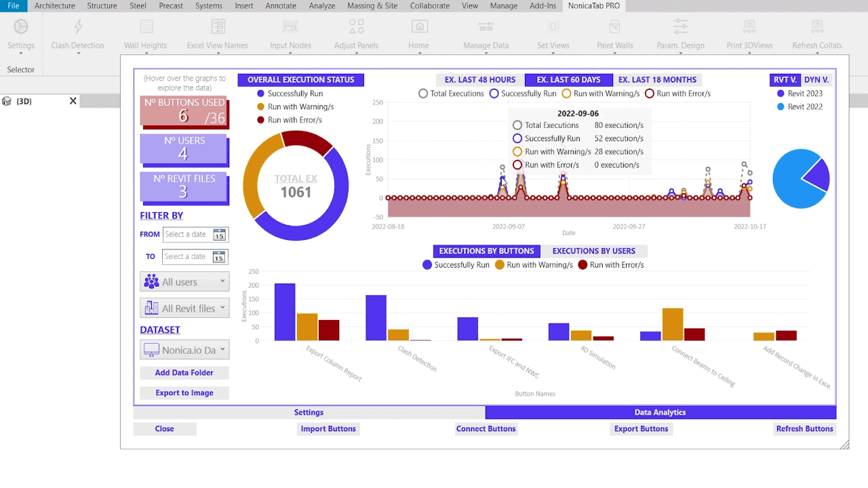Launch the Adjust Panels tool icon
This screenshot has width=868, height=488.
point(357,27)
